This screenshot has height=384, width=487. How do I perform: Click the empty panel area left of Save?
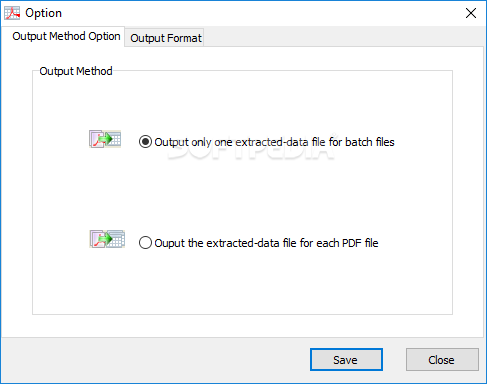(155, 360)
